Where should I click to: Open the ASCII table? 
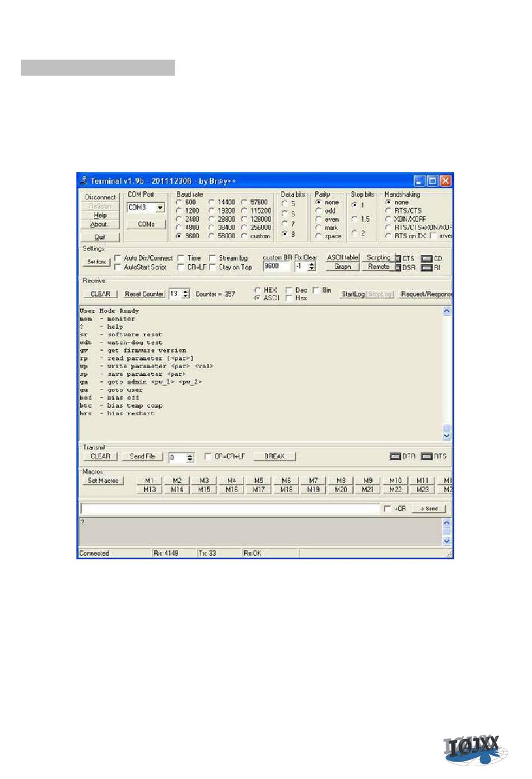coord(343,258)
